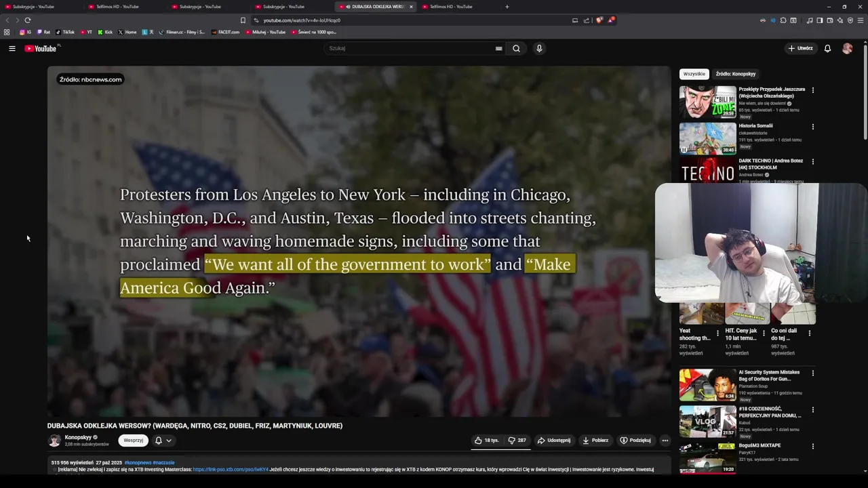Click the Pobierz download button

click(595, 441)
